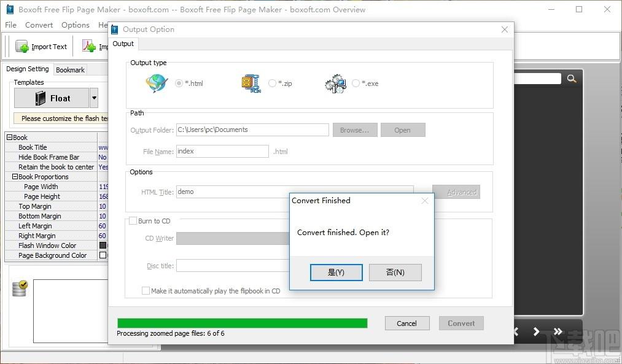This screenshot has height=364, width=622.
Task: Click the gears exe output icon
Action: 336,83
